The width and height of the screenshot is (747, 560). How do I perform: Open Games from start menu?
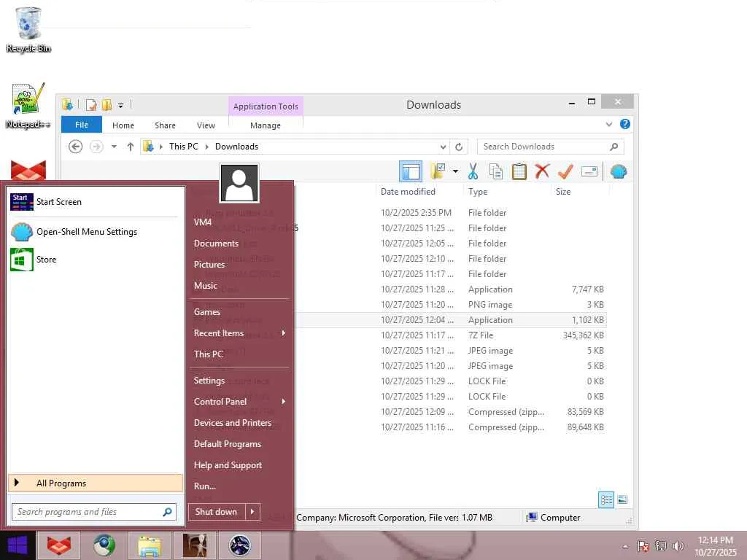pos(239,312)
